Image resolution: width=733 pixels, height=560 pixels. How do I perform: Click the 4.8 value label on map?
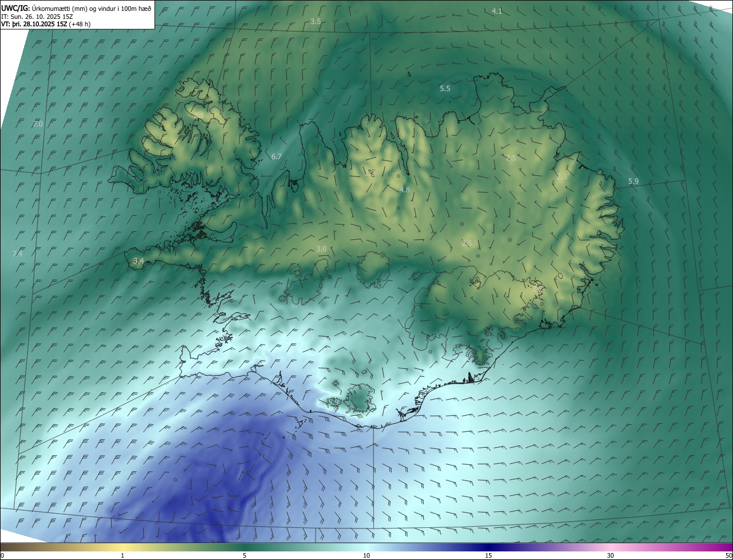tap(405, 190)
